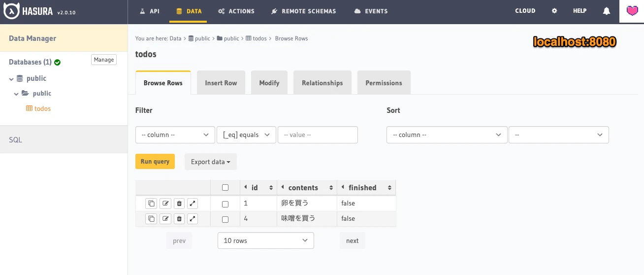Image resolution: width=644 pixels, height=275 pixels.
Task: Open the Sort column dropdown
Action: coord(447,135)
